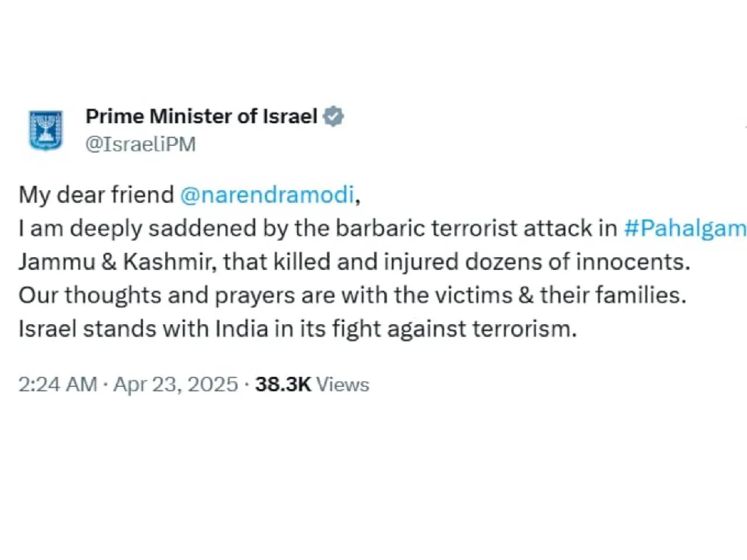The width and height of the screenshot is (747, 560).
Task: Click the 2:24 AM timestamp
Action: [57, 384]
